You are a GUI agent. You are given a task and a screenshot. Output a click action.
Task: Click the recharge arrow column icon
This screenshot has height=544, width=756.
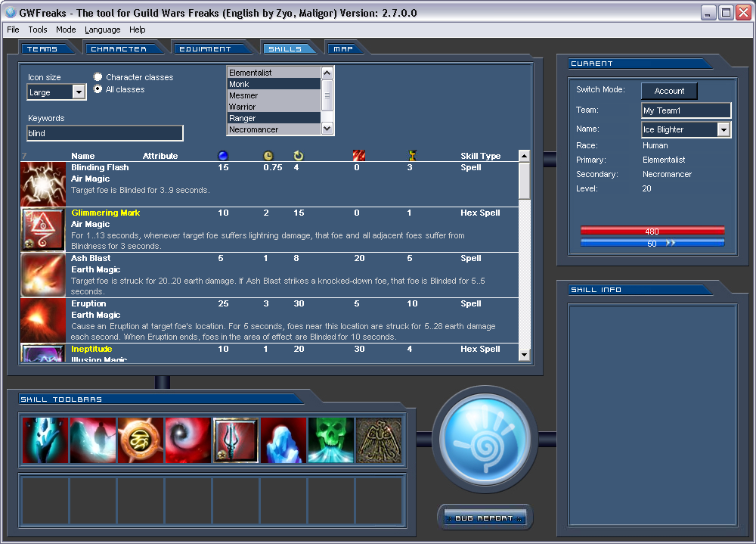(x=299, y=155)
